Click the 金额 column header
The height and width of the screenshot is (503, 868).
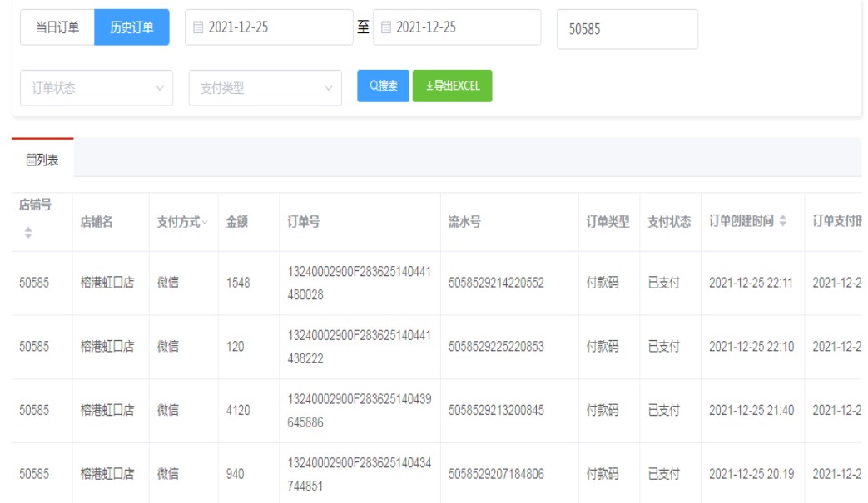(x=236, y=222)
